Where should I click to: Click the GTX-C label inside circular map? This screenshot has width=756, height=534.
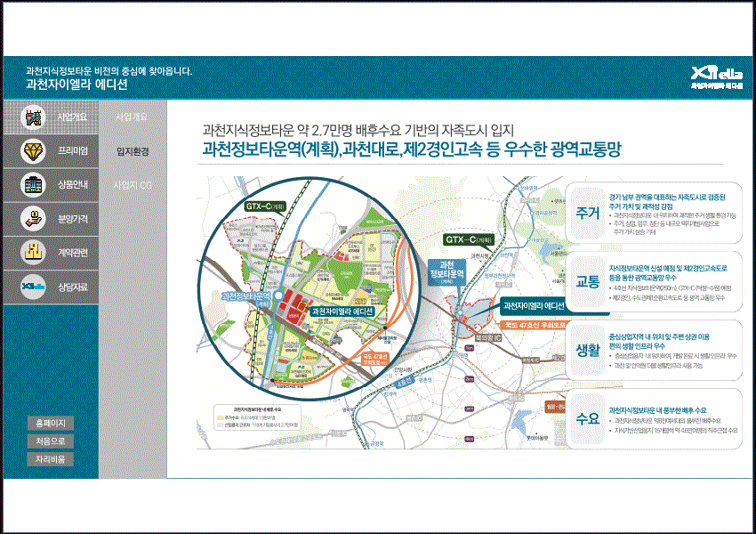coord(266,206)
